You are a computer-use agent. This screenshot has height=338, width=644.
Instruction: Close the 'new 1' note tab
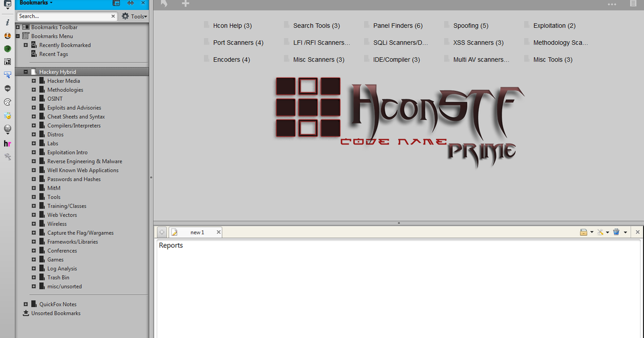tap(218, 232)
